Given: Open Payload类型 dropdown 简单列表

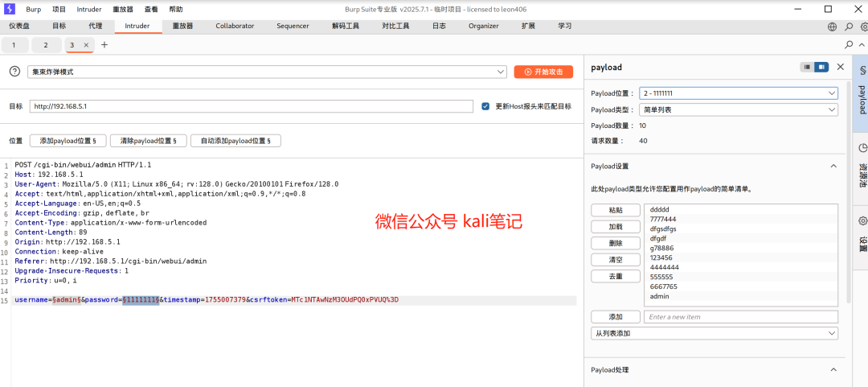Looking at the screenshot, I should pos(738,109).
